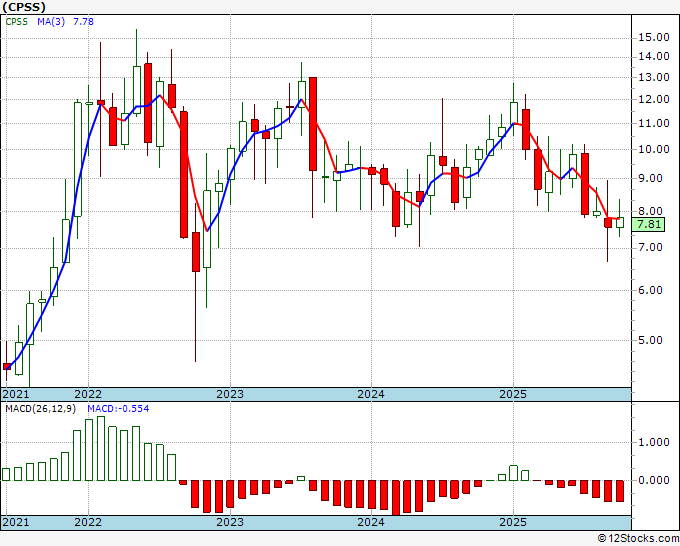Click 2022 on the MACD time axis
The height and width of the screenshot is (546, 680).
click(88, 522)
